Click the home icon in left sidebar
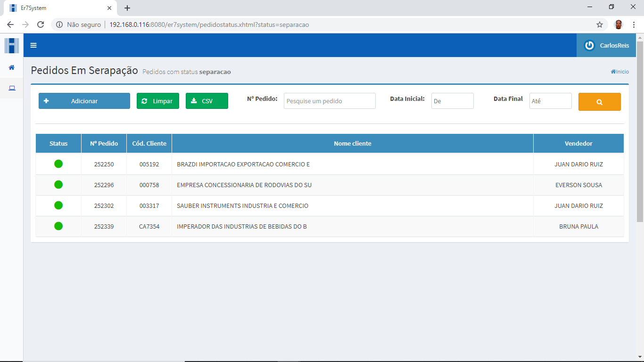Image resolution: width=644 pixels, height=362 pixels. click(x=12, y=67)
